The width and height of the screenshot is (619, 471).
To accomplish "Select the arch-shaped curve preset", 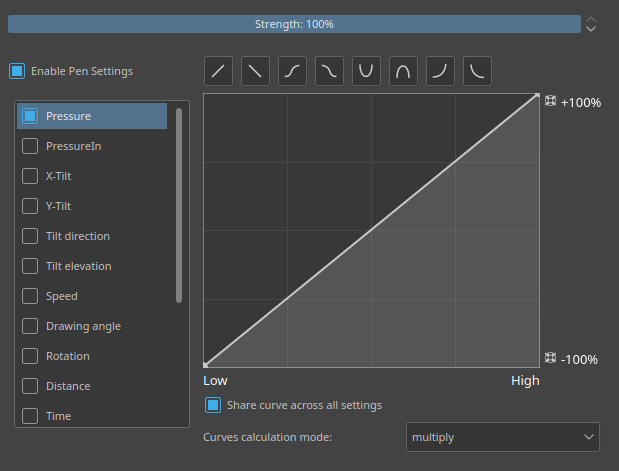I will click(x=403, y=71).
